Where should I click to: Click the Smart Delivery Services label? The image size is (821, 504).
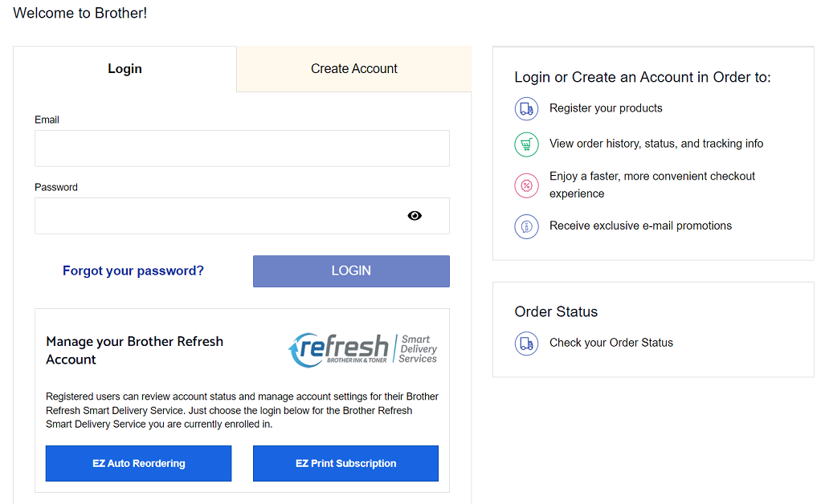pos(418,349)
